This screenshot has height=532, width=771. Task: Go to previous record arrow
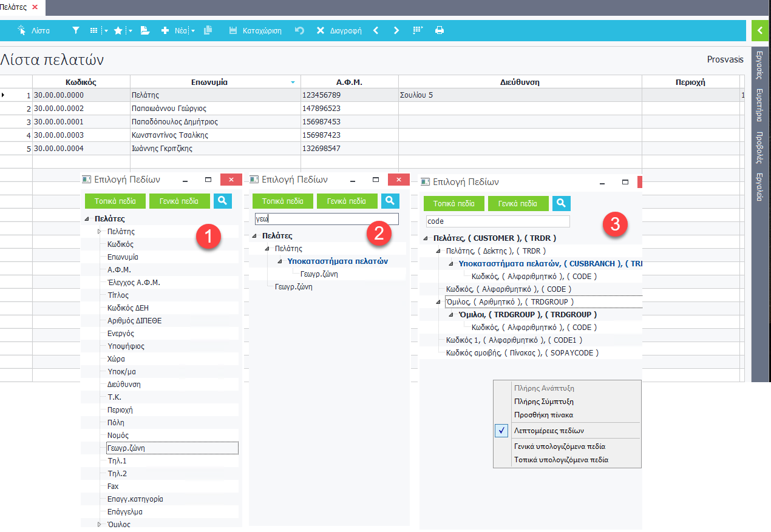(376, 30)
